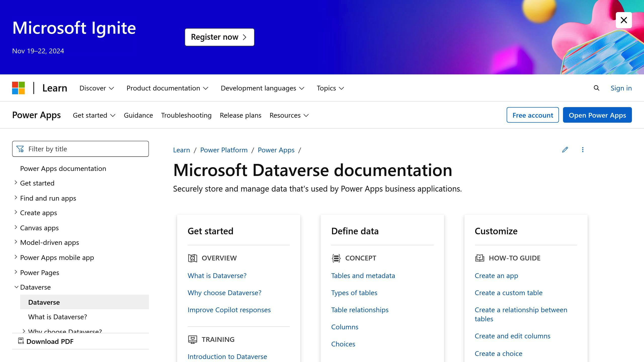Viewport: 644px width, 362px height.
Task: Open the Types of tables link
Action: tap(354, 293)
